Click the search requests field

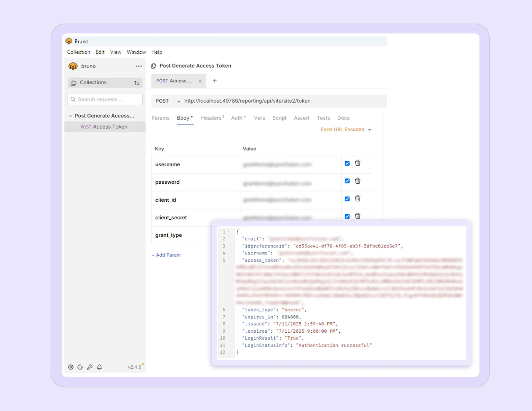tap(105, 99)
